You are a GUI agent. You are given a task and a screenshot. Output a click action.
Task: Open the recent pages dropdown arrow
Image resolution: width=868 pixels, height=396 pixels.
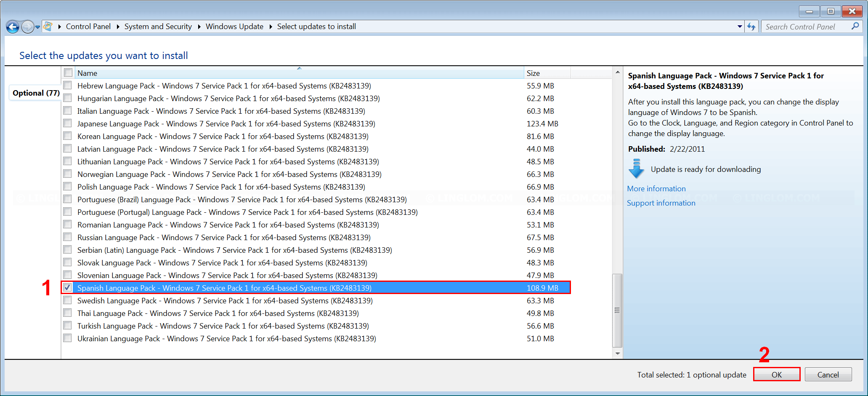[37, 27]
